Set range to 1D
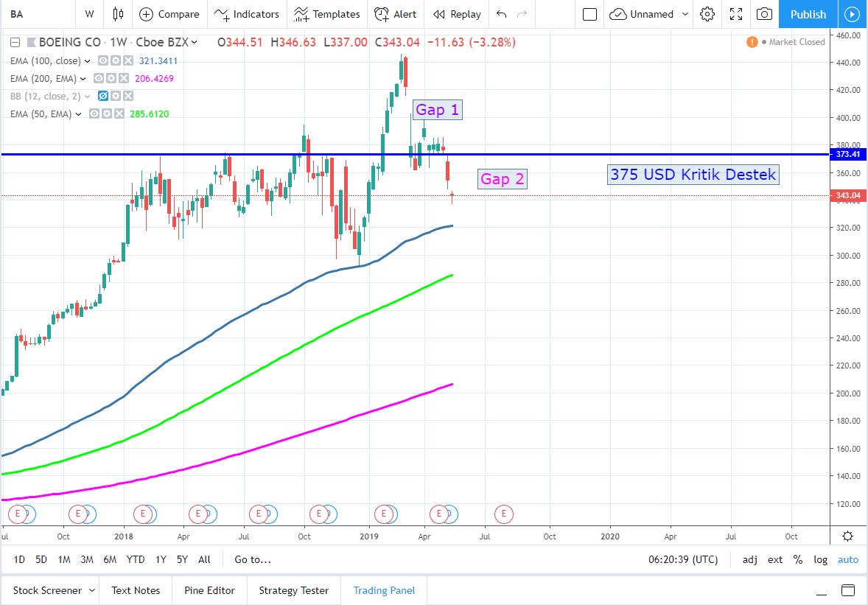 [x=19, y=559]
